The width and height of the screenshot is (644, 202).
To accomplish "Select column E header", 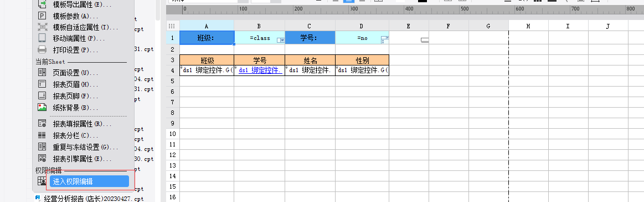I will pos(409,26).
